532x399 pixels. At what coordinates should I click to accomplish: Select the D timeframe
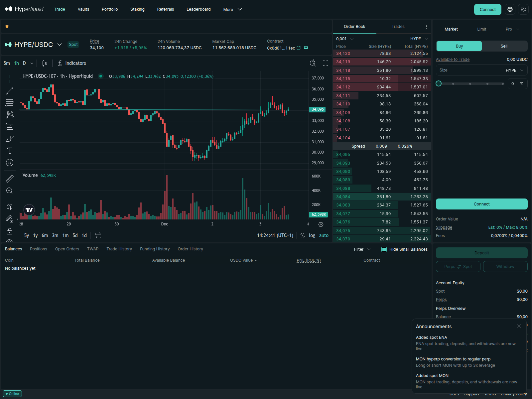click(x=24, y=63)
